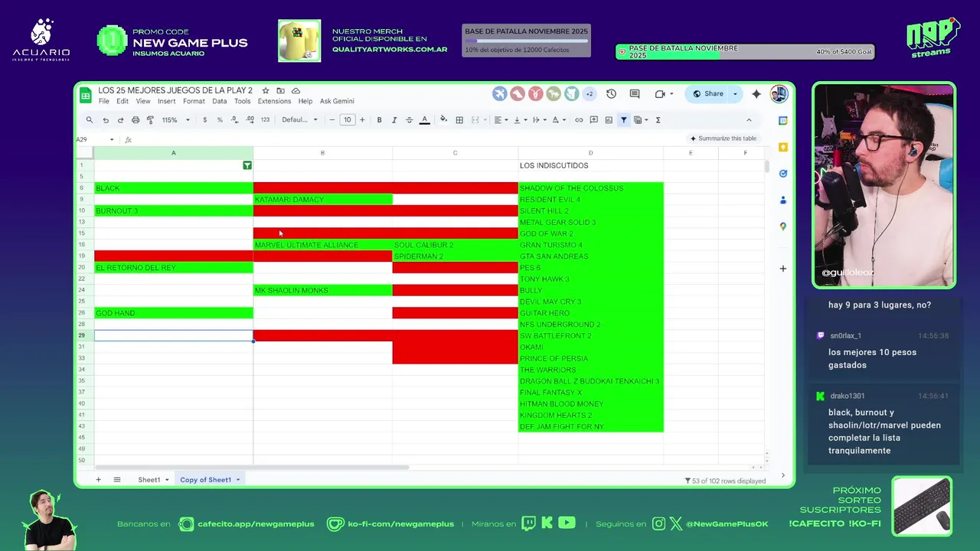This screenshot has width=980, height=551.
Task: Insert a comment from toolbar
Action: [x=593, y=120]
